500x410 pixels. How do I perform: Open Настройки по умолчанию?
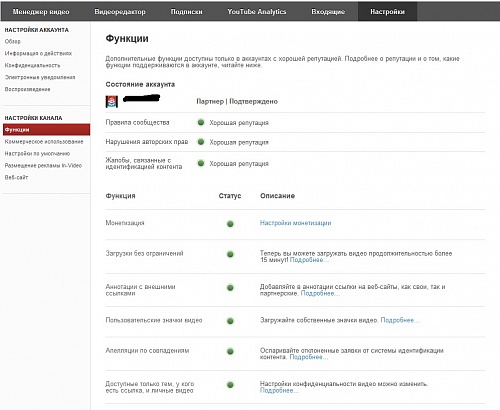pos(37,154)
